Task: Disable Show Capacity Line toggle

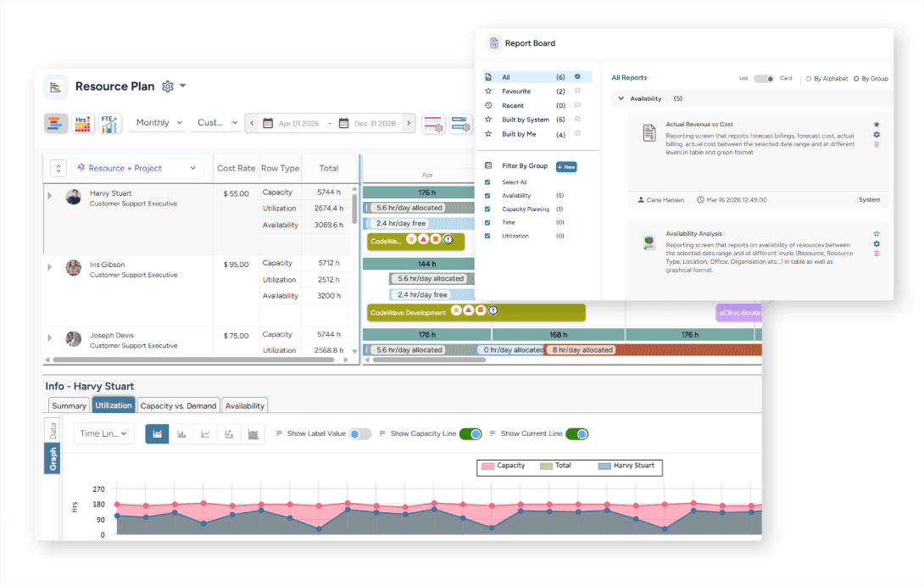Action: (x=470, y=434)
